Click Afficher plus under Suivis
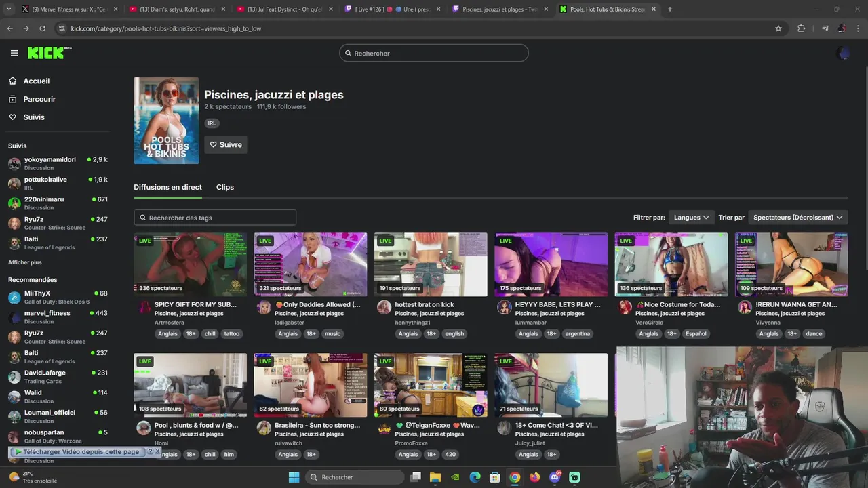This screenshot has width=868, height=488. [x=25, y=262]
